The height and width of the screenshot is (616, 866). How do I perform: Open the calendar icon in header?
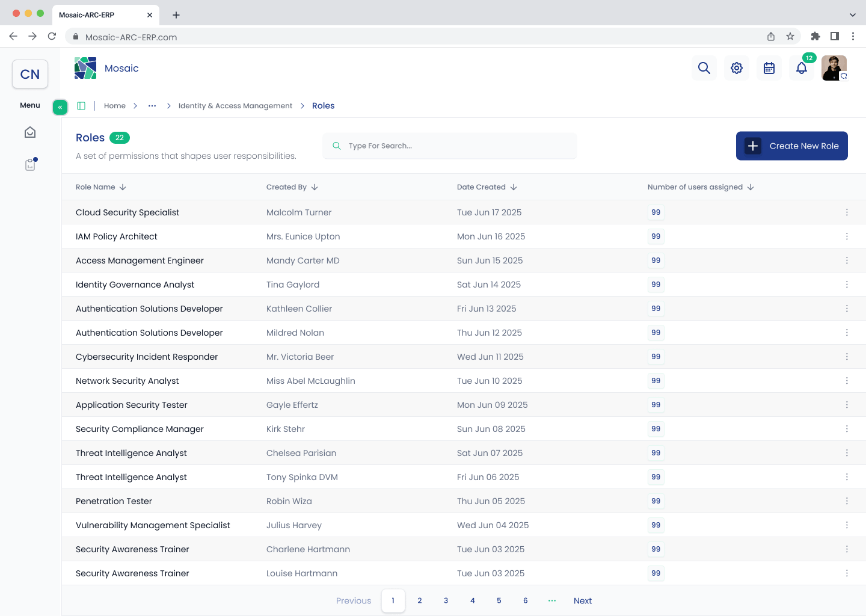[769, 68]
